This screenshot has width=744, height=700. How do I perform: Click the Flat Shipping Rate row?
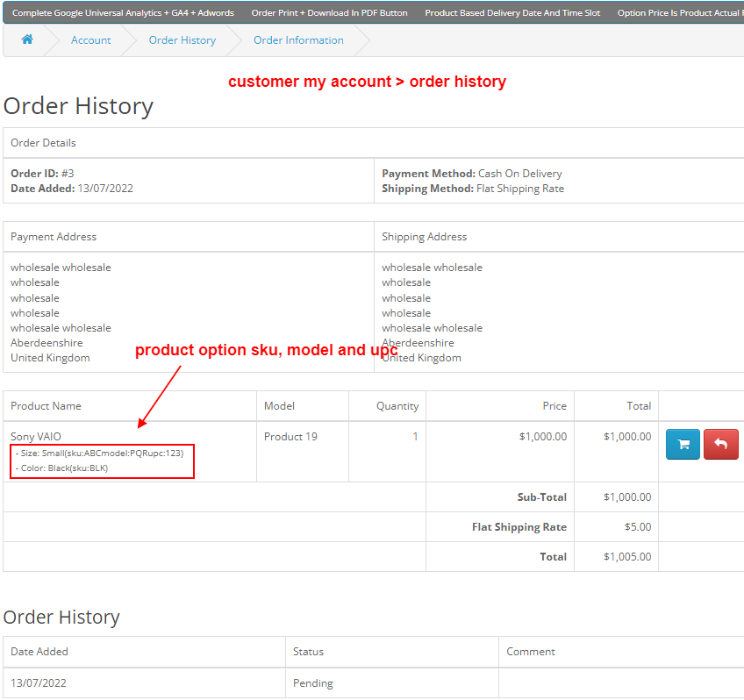[x=519, y=526]
